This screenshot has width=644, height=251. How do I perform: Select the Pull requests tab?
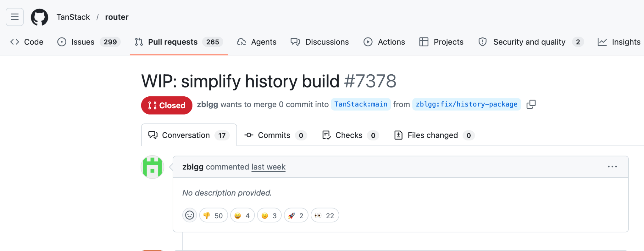point(179,42)
